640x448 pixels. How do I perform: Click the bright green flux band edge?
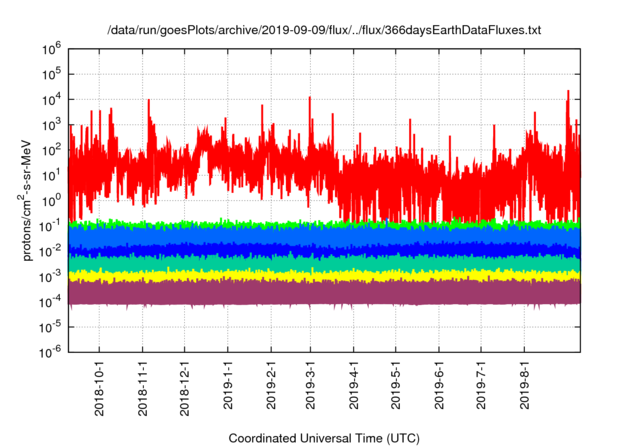(x=324, y=224)
